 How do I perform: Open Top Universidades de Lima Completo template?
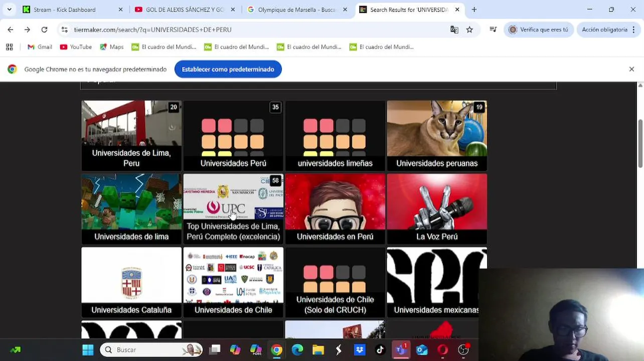[x=233, y=209]
